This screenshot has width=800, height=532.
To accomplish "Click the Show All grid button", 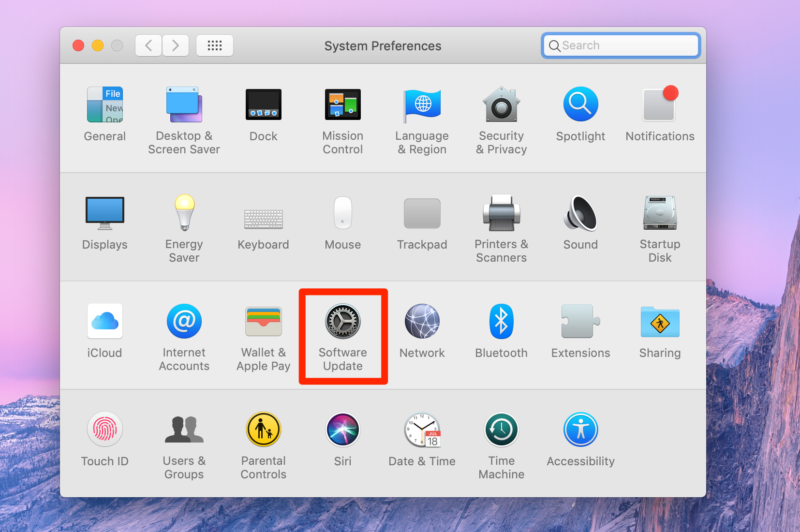I will click(214, 45).
